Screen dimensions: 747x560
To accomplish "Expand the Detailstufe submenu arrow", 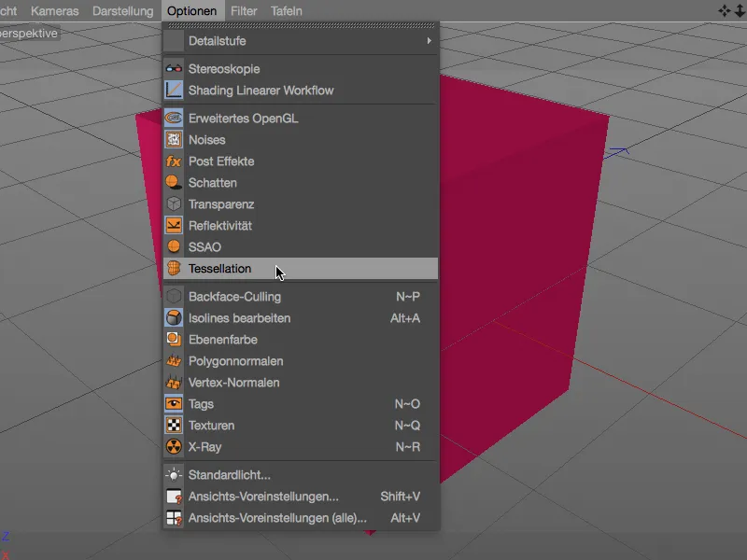I will click(x=429, y=40).
